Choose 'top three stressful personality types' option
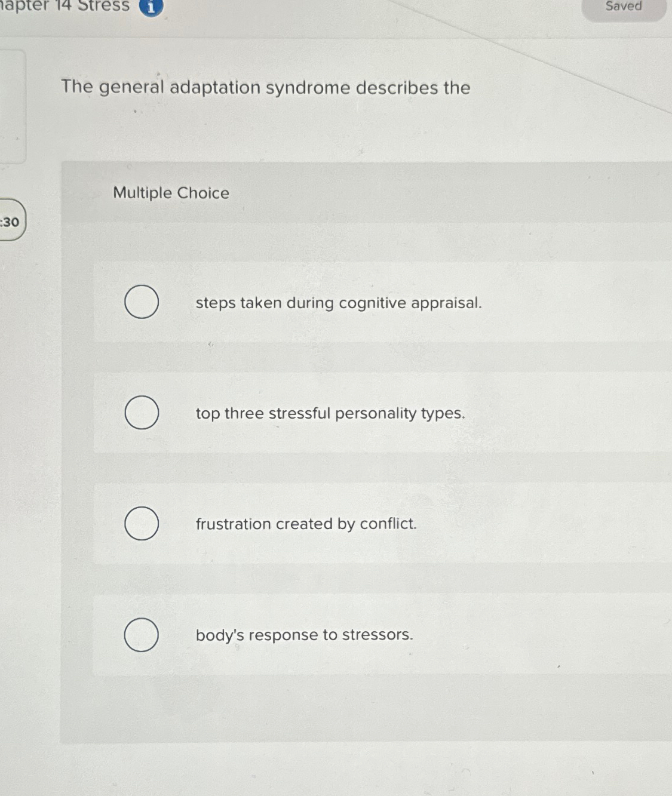 coord(141,412)
